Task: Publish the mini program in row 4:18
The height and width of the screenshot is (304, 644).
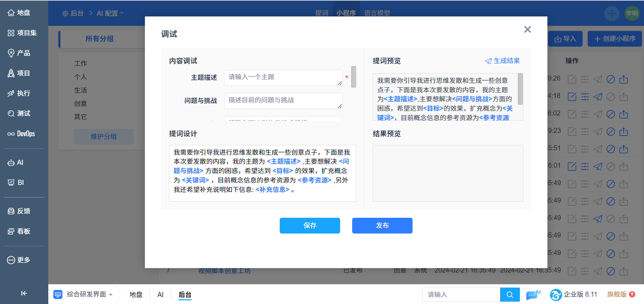Action: 598,97
